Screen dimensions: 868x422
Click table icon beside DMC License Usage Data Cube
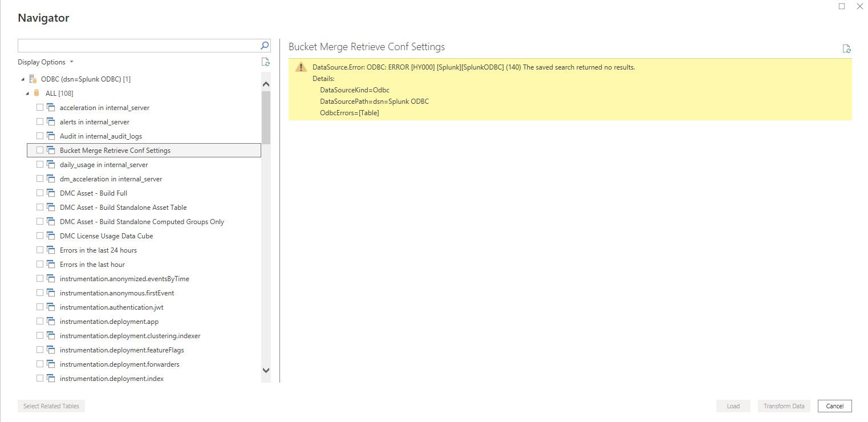tap(51, 236)
